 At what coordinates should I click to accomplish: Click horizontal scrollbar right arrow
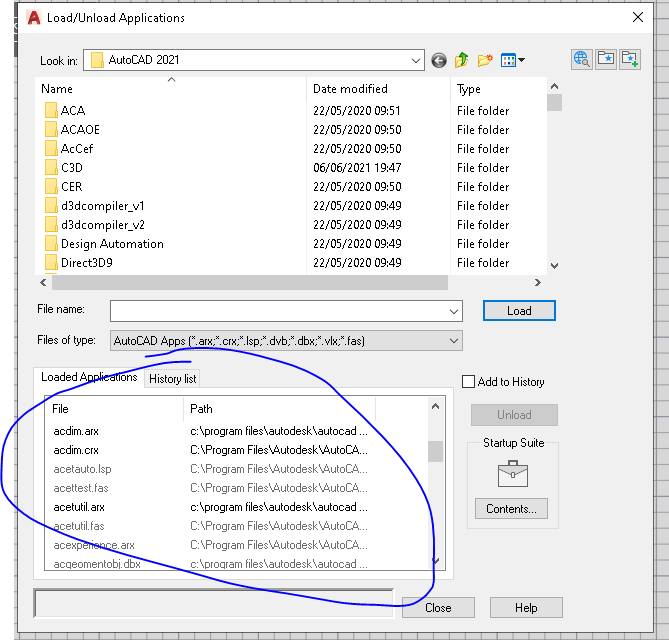[x=538, y=282]
